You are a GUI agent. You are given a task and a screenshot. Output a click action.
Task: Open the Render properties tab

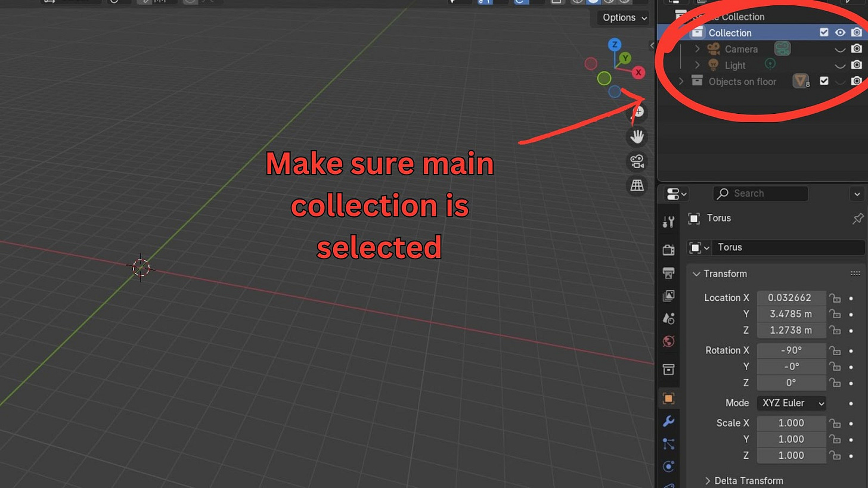click(668, 249)
